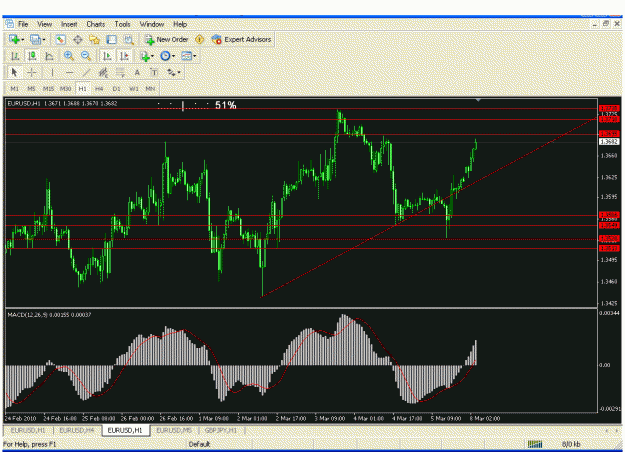
Task: Select the Vertical Line drawing tool
Action: 52,73
